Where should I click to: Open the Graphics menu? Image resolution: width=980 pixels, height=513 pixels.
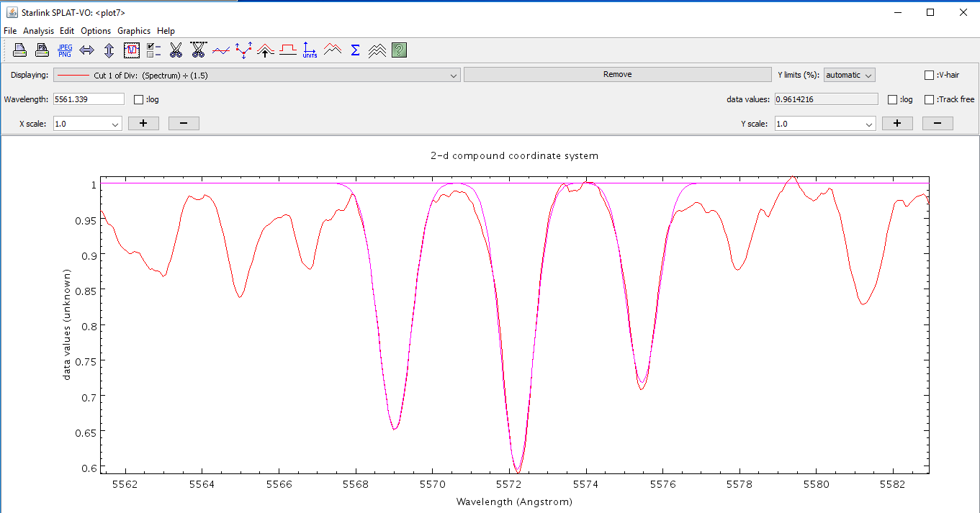click(134, 31)
